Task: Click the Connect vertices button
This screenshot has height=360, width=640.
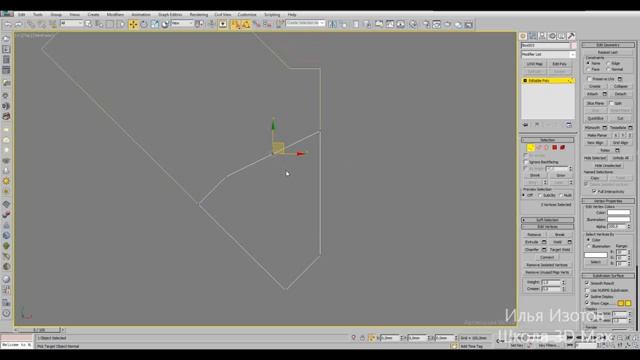Action: coord(547,258)
